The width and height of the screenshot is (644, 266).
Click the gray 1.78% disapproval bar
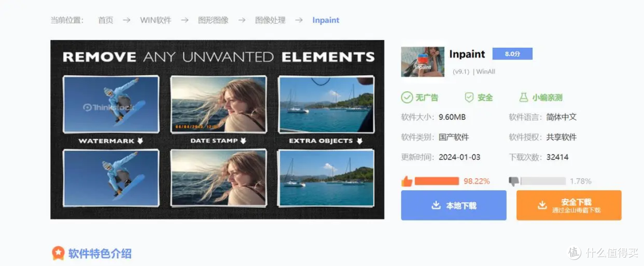[543, 181]
